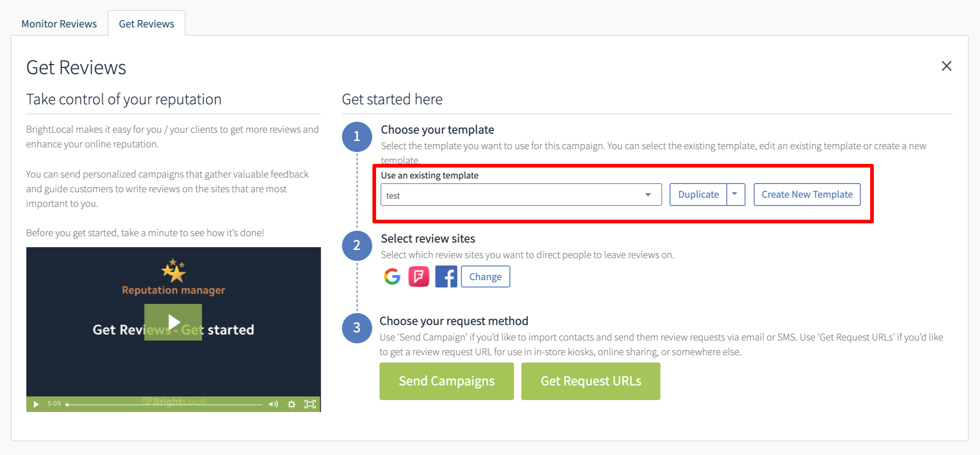Close the Get Reviews panel

pyautogui.click(x=947, y=66)
